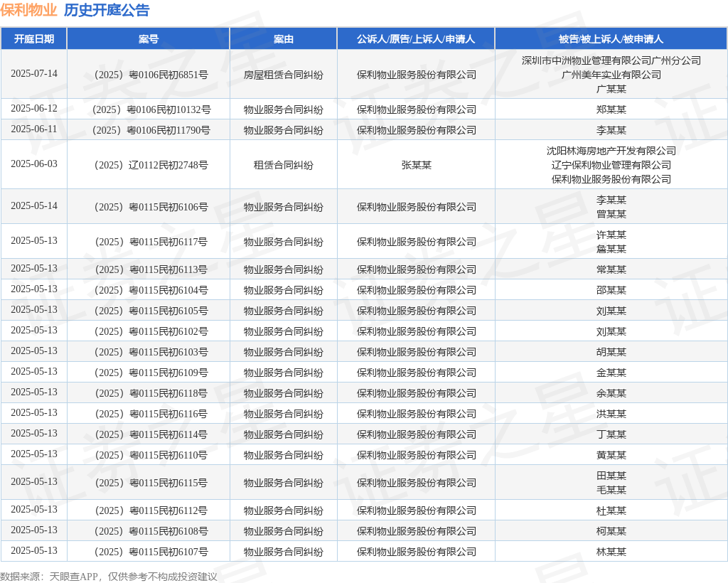Click defendant 柯某某
The image size is (728, 583).
tap(611, 531)
